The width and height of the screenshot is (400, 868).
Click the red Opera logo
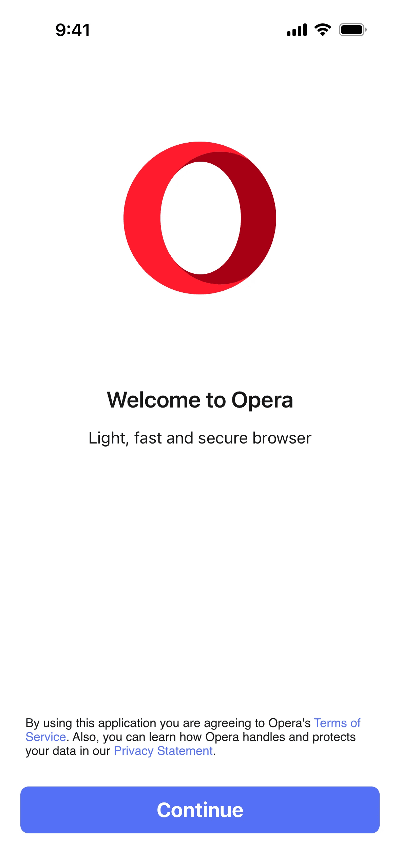(200, 218)
